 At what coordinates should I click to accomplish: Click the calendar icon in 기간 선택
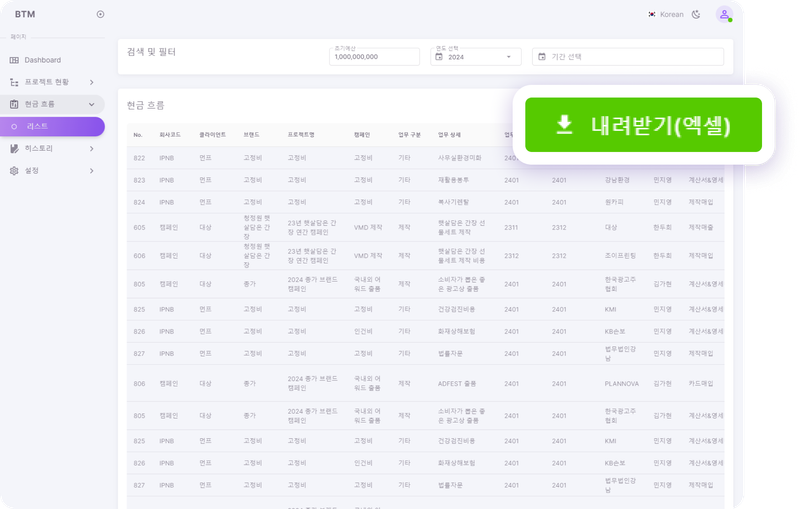[x=541, y=57]
